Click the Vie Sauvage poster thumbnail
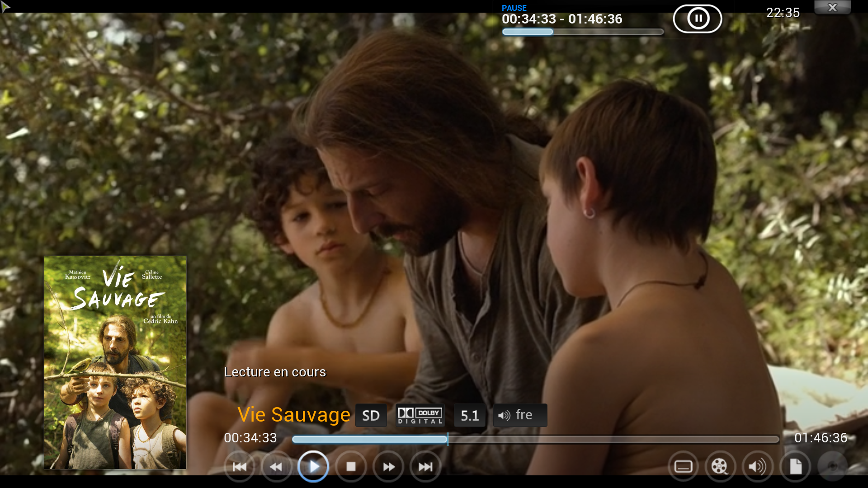The height and width of the screenshot is (488, 868). click(x=115, y=362)
